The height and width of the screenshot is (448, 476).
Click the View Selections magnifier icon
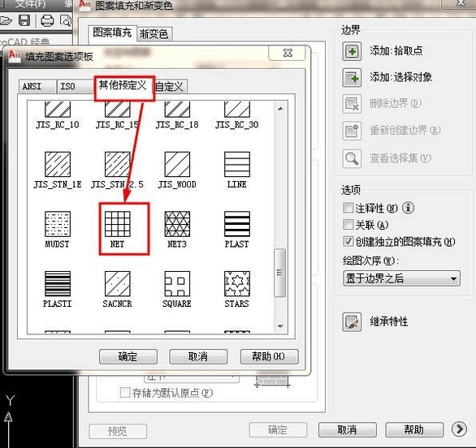coord(352,158)
